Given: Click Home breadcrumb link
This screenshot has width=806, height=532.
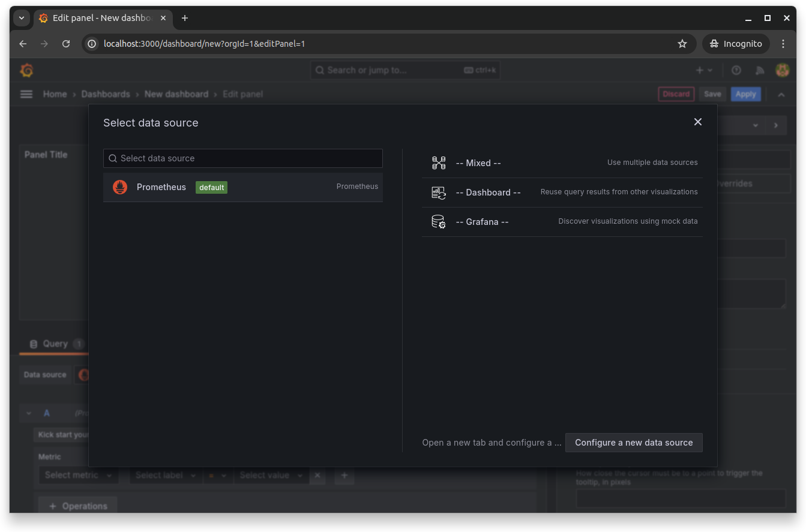Looking at the screenshot, I should click(x=55, y=94).
